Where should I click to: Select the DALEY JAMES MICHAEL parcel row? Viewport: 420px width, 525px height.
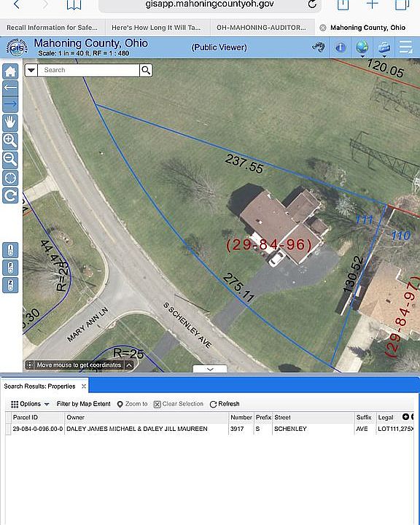coord(210,429)
